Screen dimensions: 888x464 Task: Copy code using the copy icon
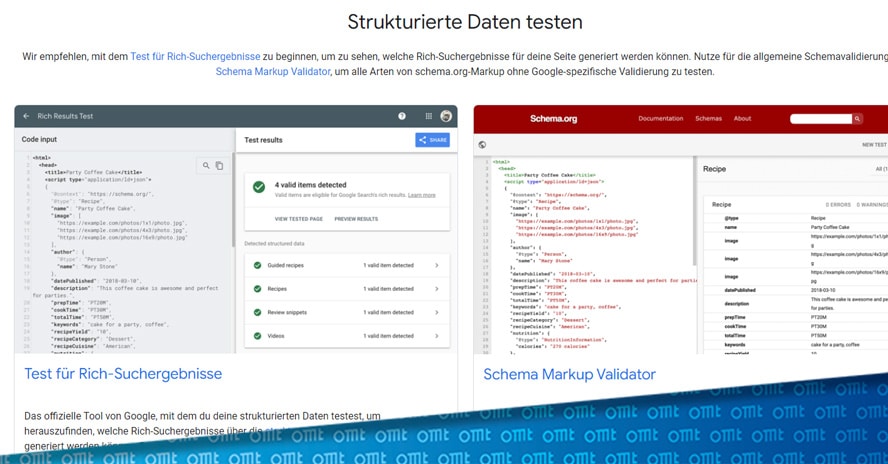tap(220, 165)
